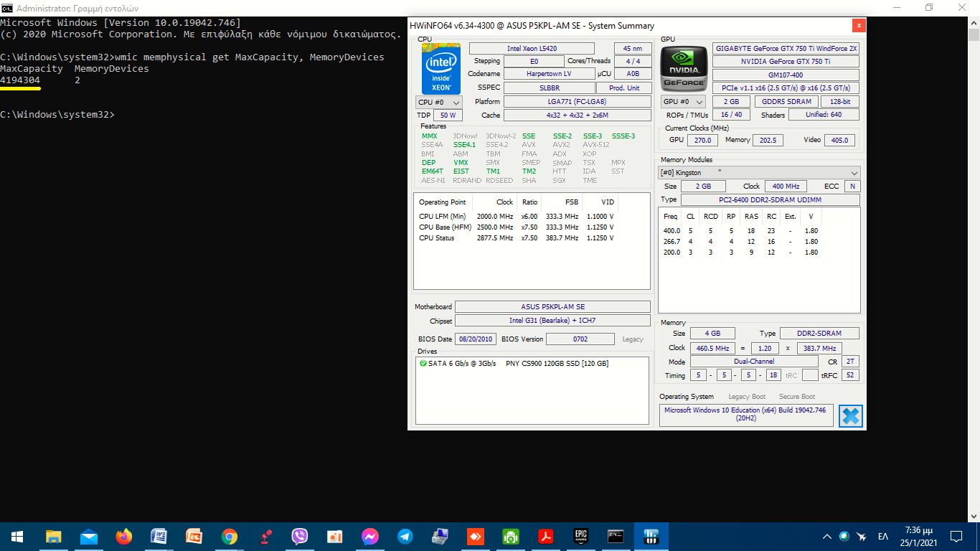Screen dimensions: 980x551
Task: Open the Windows Start menu
Action: point(17,536)
